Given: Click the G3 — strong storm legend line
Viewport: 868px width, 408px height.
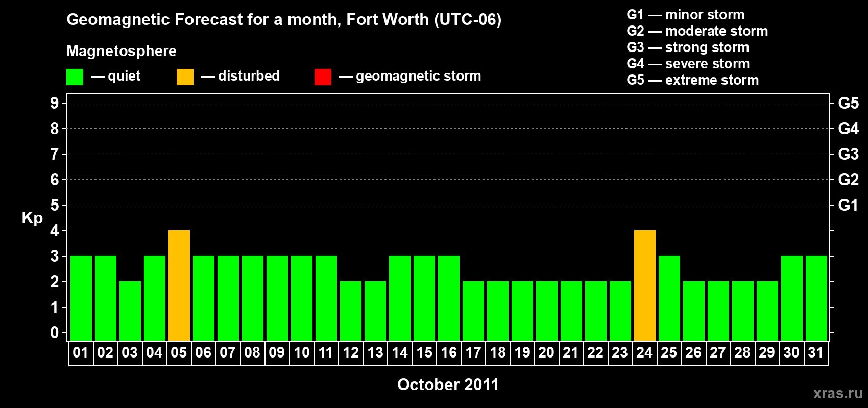Looking at the screenshot, I should pos(688,47).
